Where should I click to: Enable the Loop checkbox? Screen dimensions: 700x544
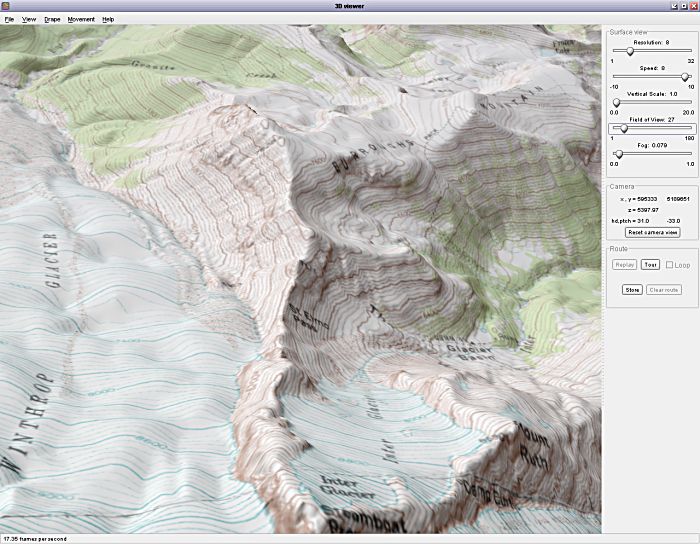pyautogui.click(x=670, y=265)
